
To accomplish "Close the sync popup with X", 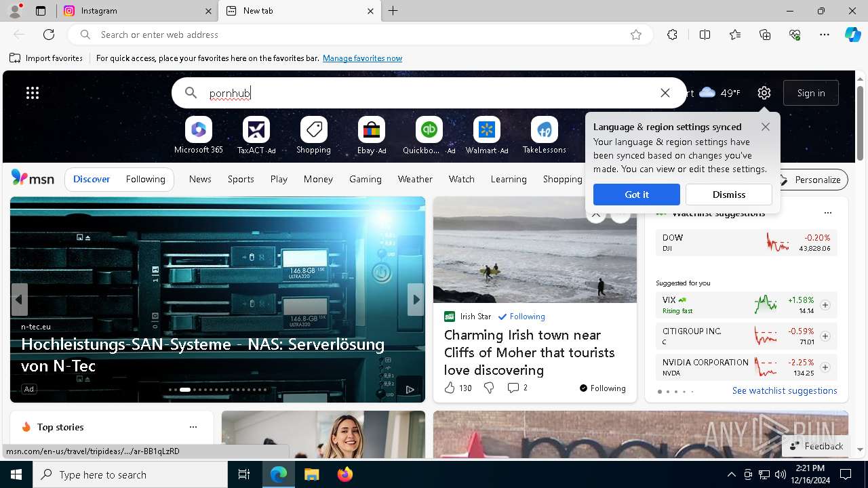I will [x=766, y=127].
